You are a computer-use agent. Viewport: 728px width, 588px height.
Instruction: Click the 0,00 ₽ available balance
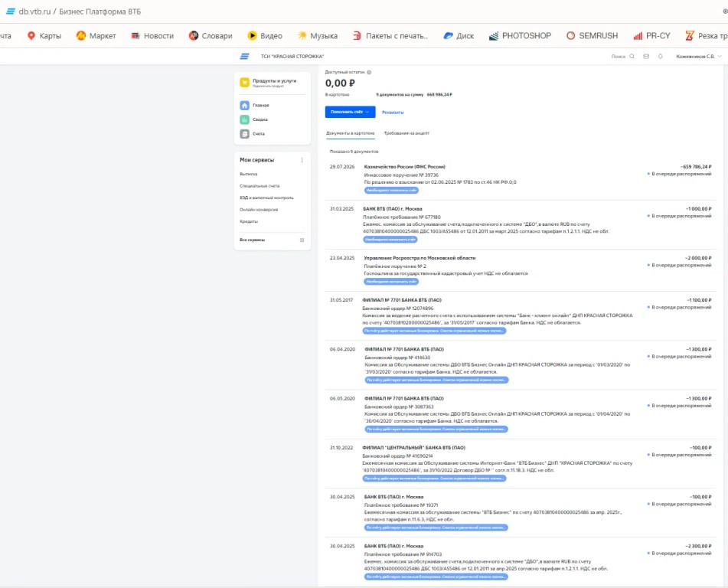pyautogui.click(x=340, y=83)
